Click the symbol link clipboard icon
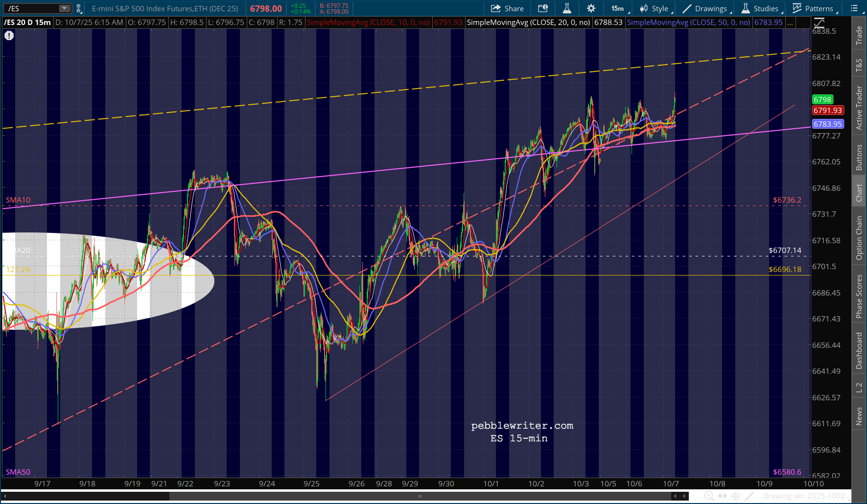 tap(79, 8)
